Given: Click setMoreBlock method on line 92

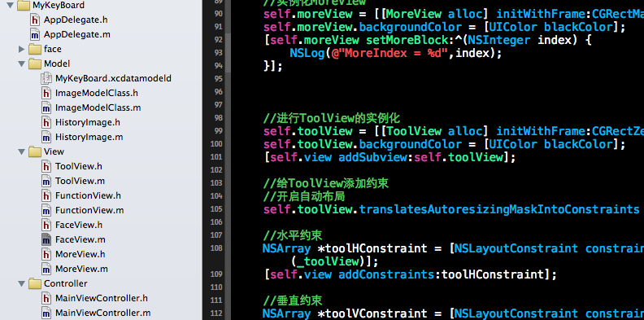Looking at the screenshot, I should (x=407, y=41).
